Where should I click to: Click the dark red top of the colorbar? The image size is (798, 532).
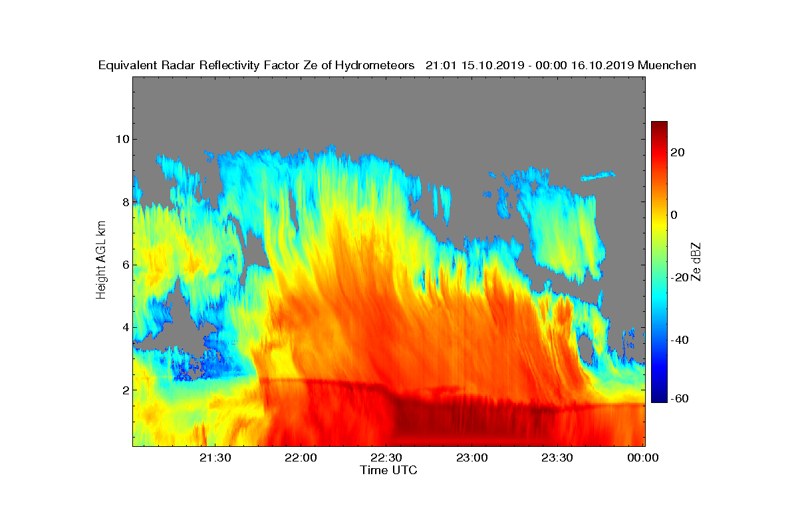tap(659, 126)
